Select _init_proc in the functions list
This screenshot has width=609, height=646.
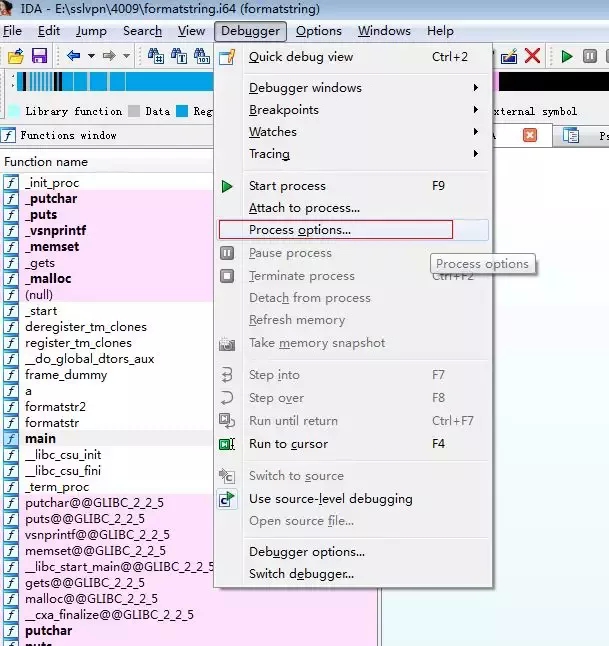(52, 183)
